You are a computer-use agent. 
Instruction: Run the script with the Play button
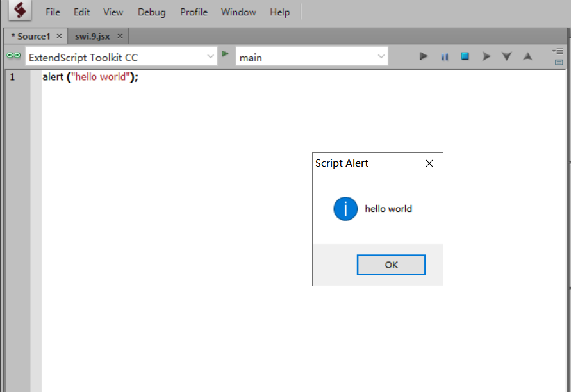pyautogui.click(x=424, y=56)
